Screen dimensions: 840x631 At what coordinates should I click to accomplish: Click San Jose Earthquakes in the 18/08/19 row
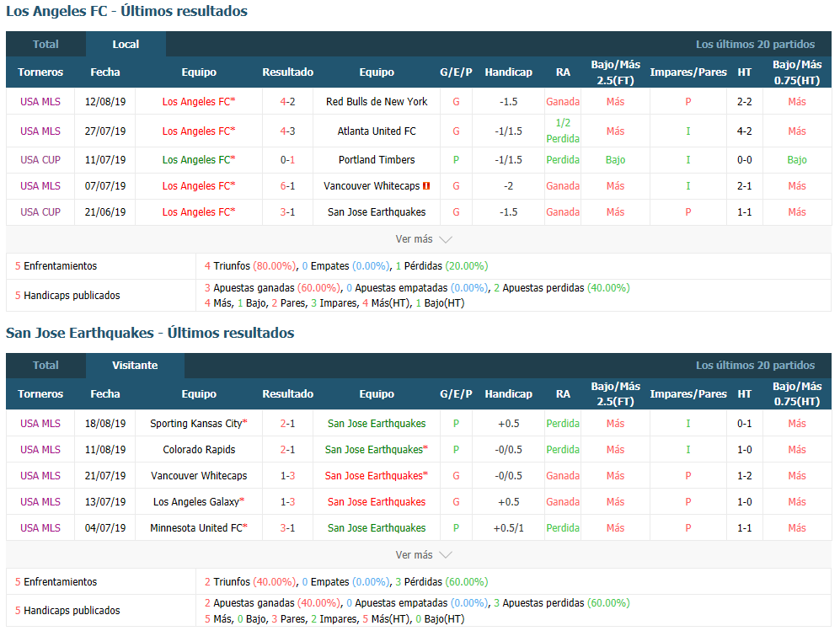(377, 423)
